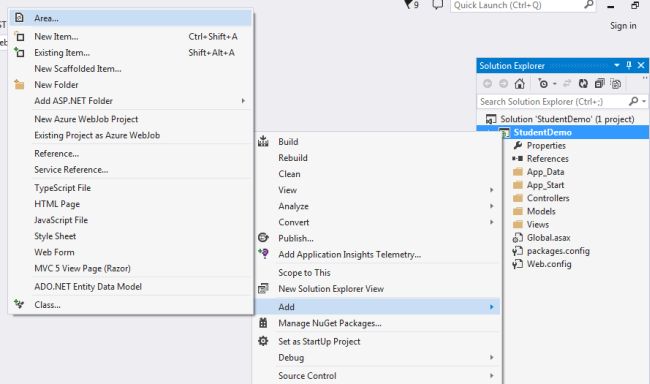650x384 pixels.
Task: Expand the Add ASP.NET Folder submenu
Action: point(130,101)
